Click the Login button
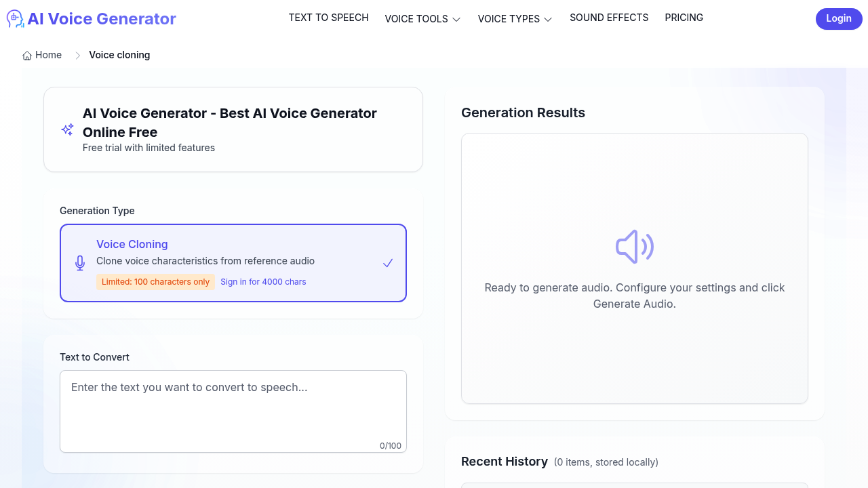The height and width of the screenshot is (488, 868). coord(839,18)
